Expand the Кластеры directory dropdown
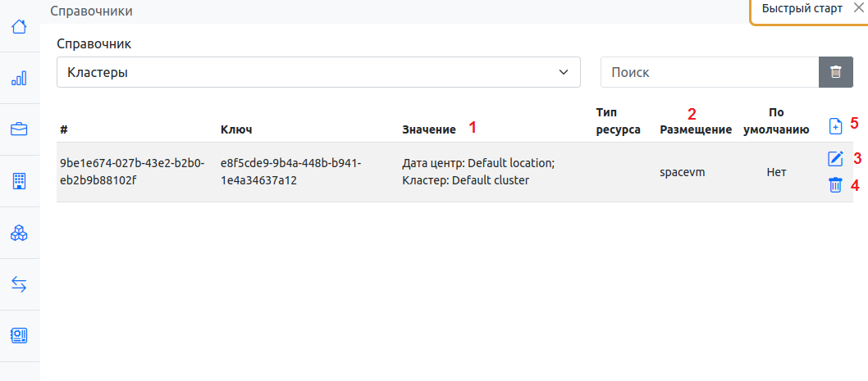The height and width of the screenshot is (381, 868). coord(318,72)
